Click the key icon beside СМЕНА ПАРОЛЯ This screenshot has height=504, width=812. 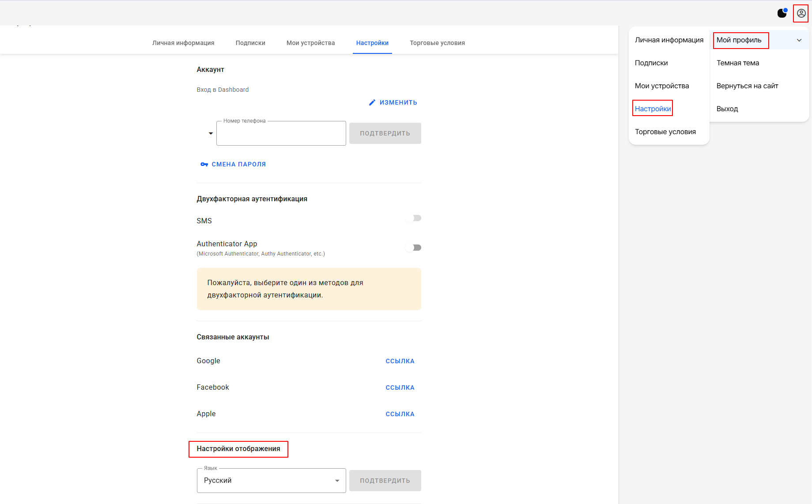tap(204, 164)
